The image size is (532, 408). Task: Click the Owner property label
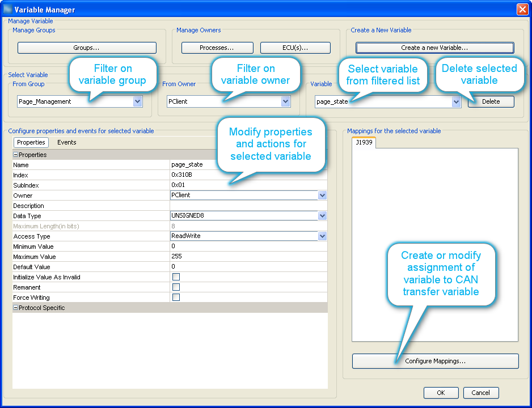click(23, 195)
